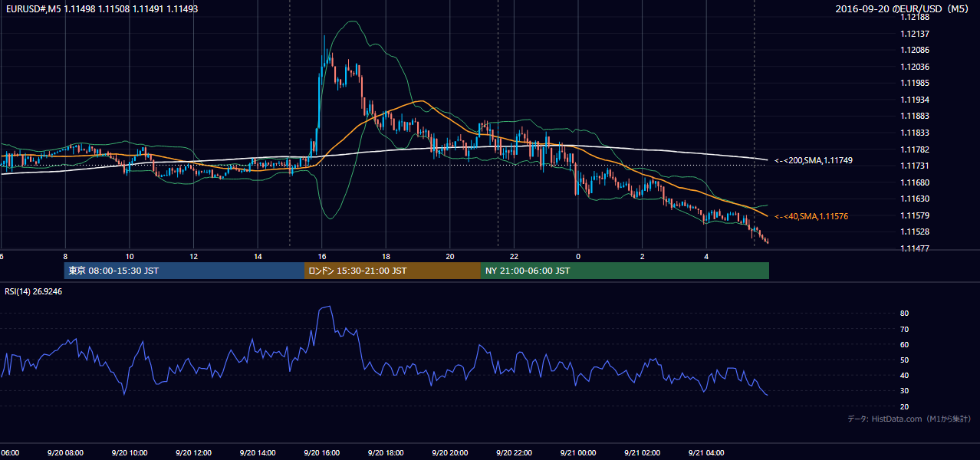Select the ロンドン 15:30-21:00 JST session bar
Image resolution: width=980 pixels, height=460 pixels.
(393, 271)
